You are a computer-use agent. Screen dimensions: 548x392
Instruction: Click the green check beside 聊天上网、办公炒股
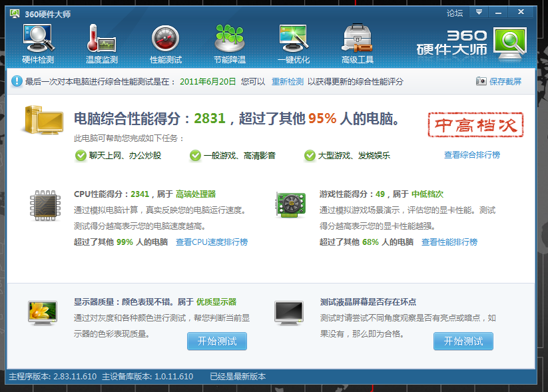81,156
